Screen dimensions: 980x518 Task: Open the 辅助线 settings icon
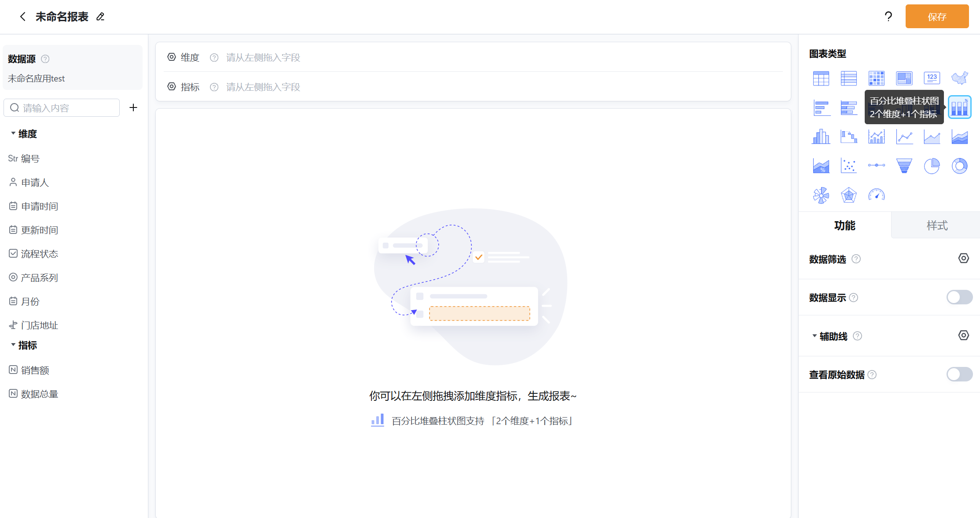tap(963, 336)
